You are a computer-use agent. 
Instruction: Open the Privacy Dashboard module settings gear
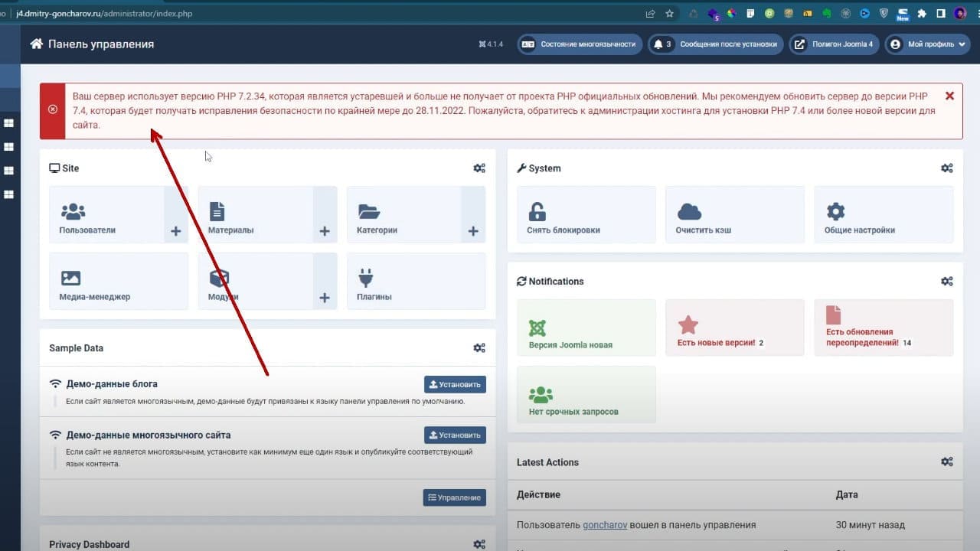[479, 544]
